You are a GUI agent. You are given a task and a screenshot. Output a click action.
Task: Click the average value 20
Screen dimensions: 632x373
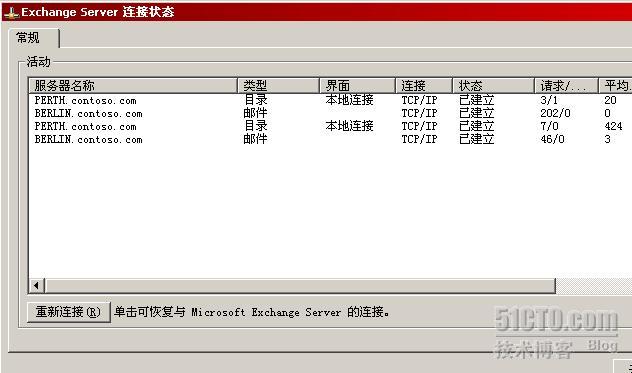coord(610,100)
